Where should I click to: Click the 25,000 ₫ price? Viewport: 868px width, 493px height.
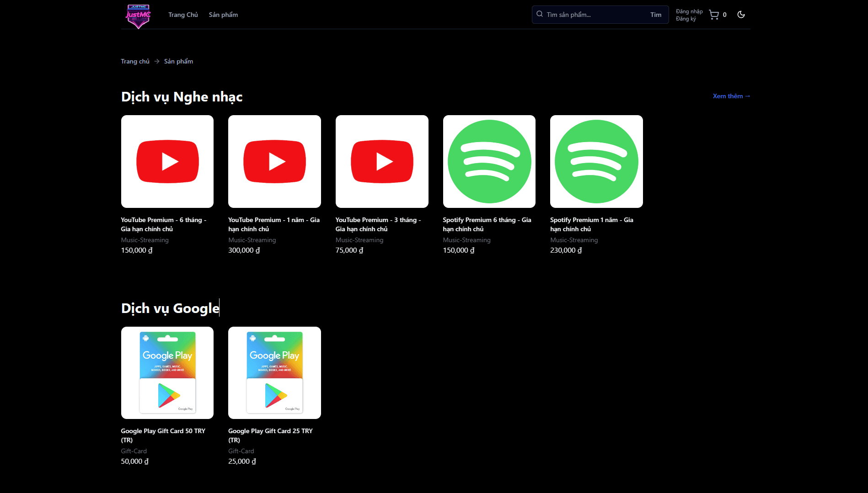242,461
